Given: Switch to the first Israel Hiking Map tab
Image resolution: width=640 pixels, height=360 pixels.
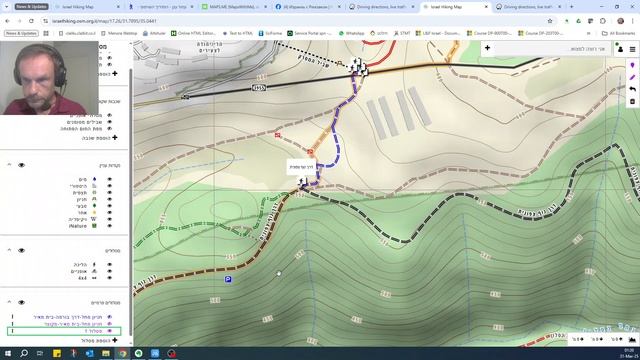Looking at the screenshot, I should [x=87, y=7].
